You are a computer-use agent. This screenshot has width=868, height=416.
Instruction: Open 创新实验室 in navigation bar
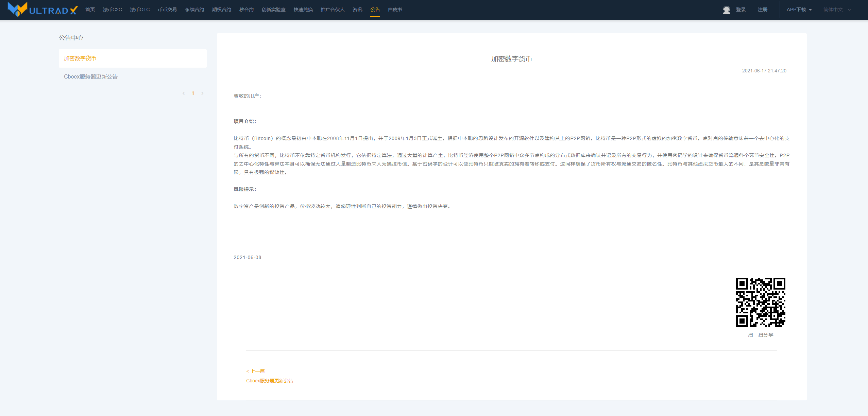tap(273, 10)
